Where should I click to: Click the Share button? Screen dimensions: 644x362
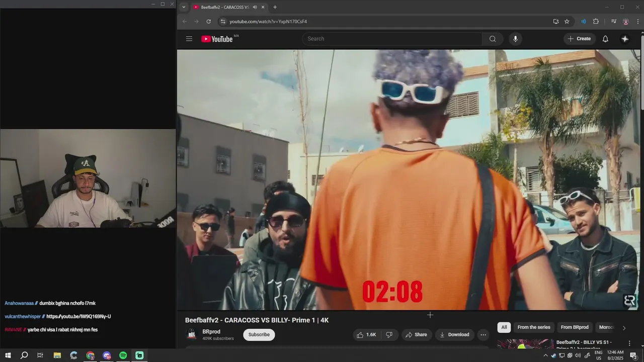click(x=417, y=335)
